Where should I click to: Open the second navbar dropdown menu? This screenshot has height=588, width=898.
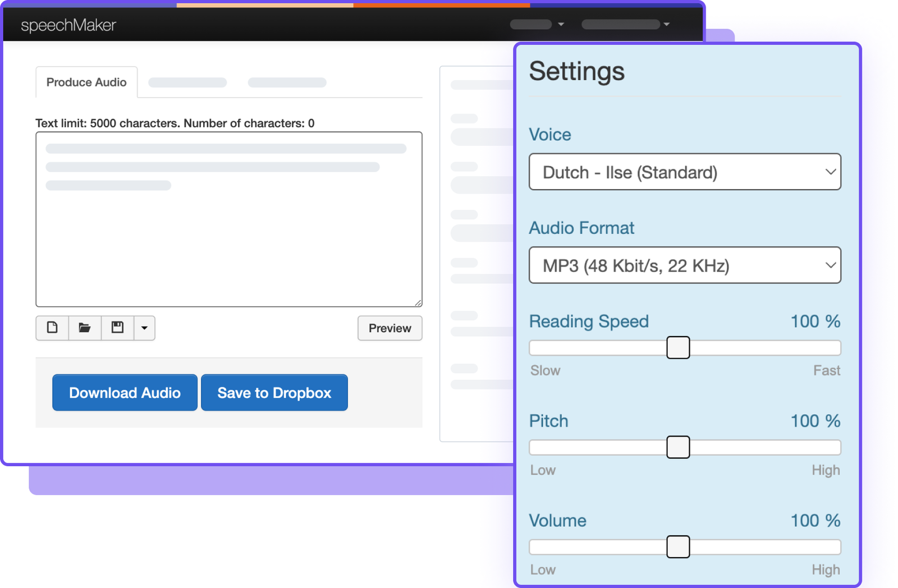[x=625, y=24]
